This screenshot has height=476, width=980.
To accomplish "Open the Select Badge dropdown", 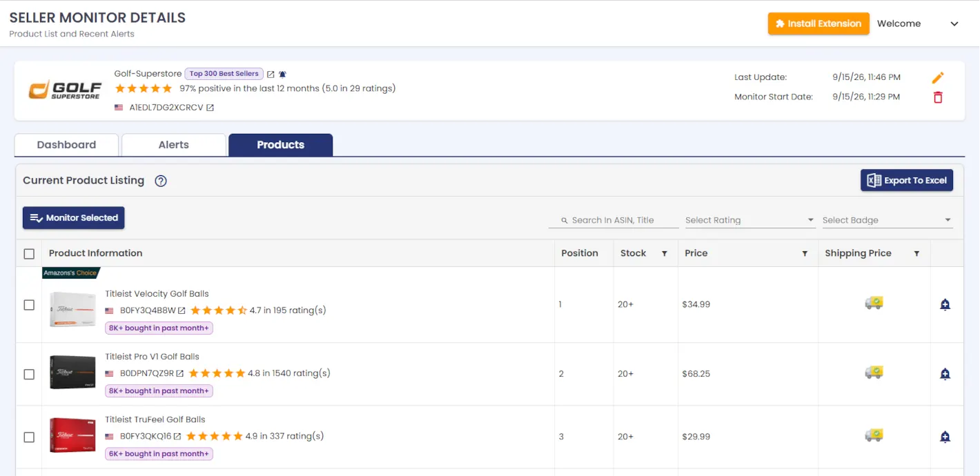I will tap(887, 220).
